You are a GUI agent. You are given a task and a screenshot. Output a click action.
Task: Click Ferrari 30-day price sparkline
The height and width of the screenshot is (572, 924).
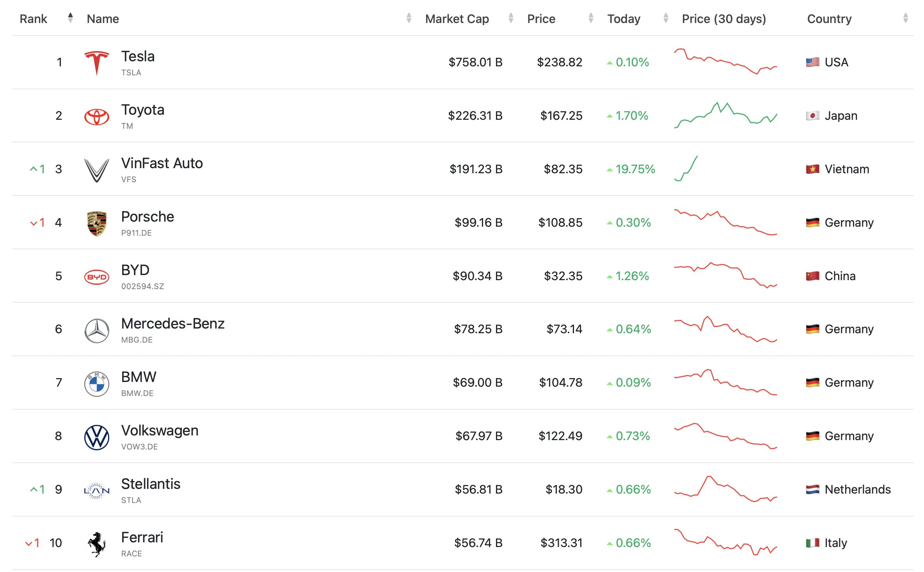coord(726,542)
